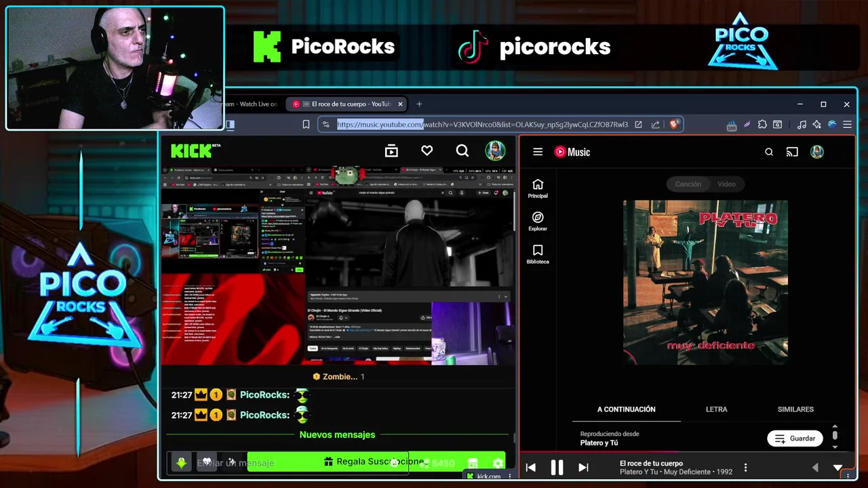
Task: Open the YouTube Music account avatar
Action: coord(817,152)
